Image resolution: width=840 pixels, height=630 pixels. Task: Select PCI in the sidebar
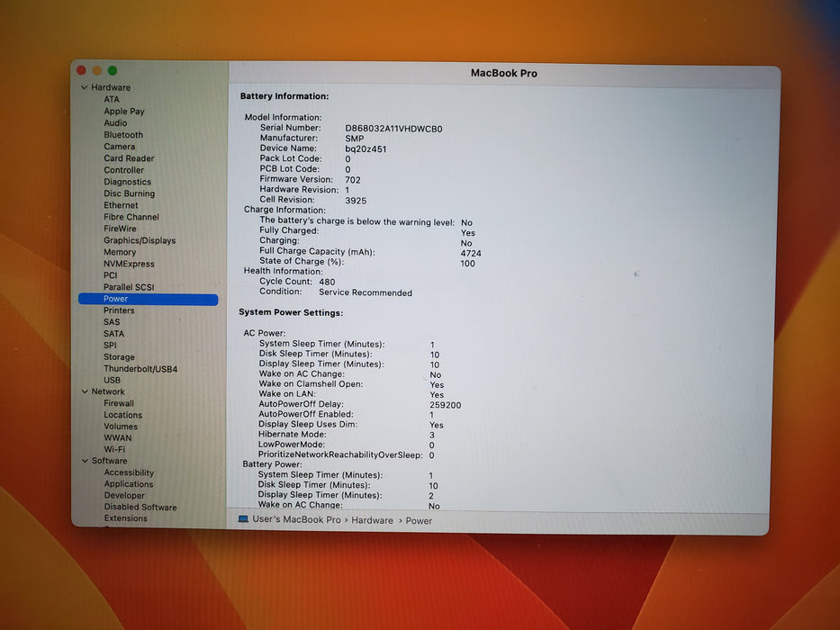click(x=111, y=275)
